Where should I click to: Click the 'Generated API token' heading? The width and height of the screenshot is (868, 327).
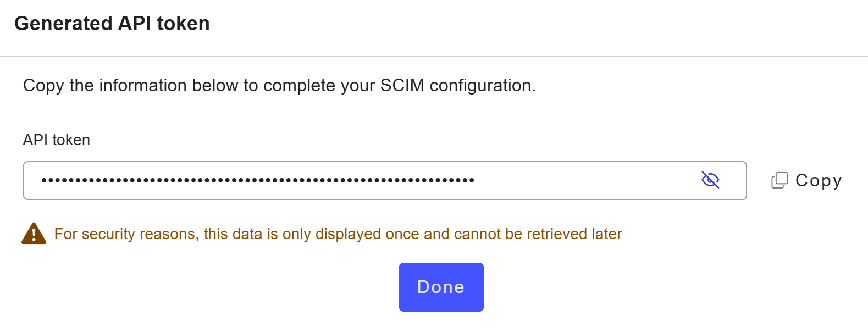point(112,24)
